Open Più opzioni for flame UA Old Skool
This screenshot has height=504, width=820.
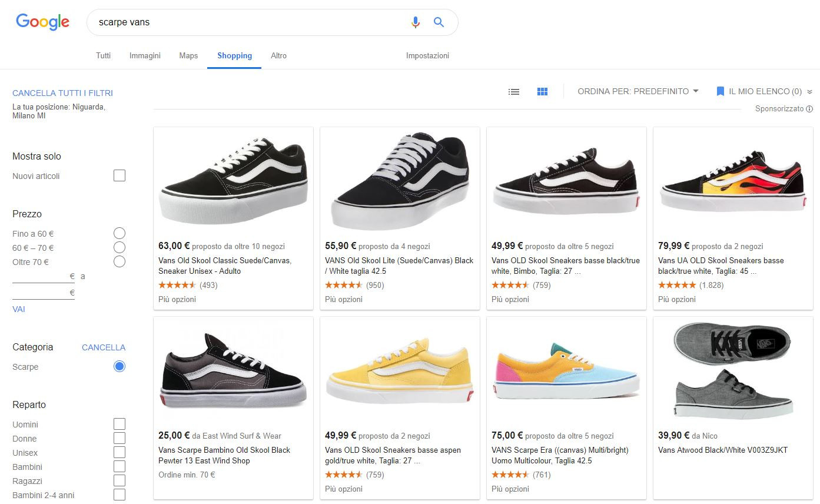[677, 299]
